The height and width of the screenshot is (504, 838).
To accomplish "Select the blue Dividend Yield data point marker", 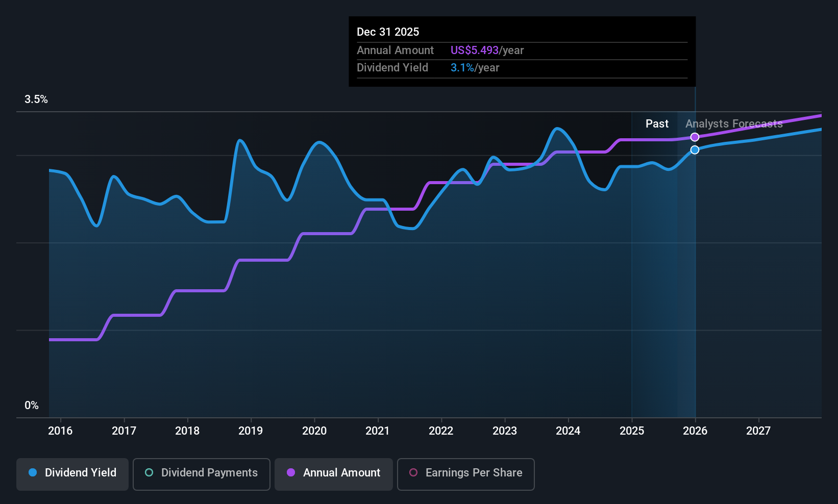I will pyautogui.click(x=695, y=150).
